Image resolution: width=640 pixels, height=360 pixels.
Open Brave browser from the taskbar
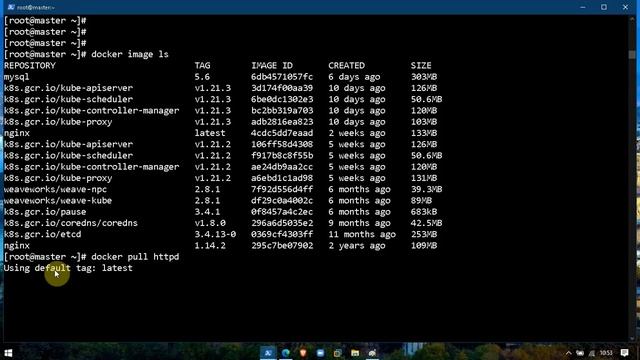(x=303, y=353)
